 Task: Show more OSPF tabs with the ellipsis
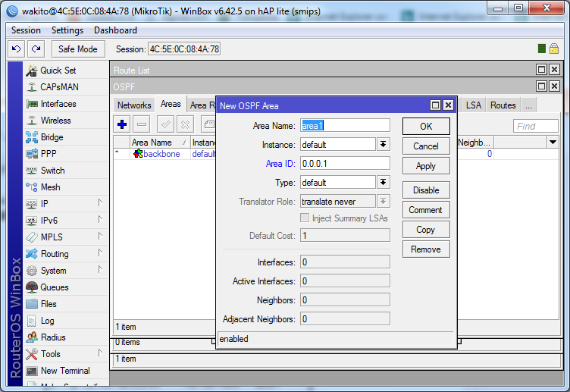pos(528,105)
